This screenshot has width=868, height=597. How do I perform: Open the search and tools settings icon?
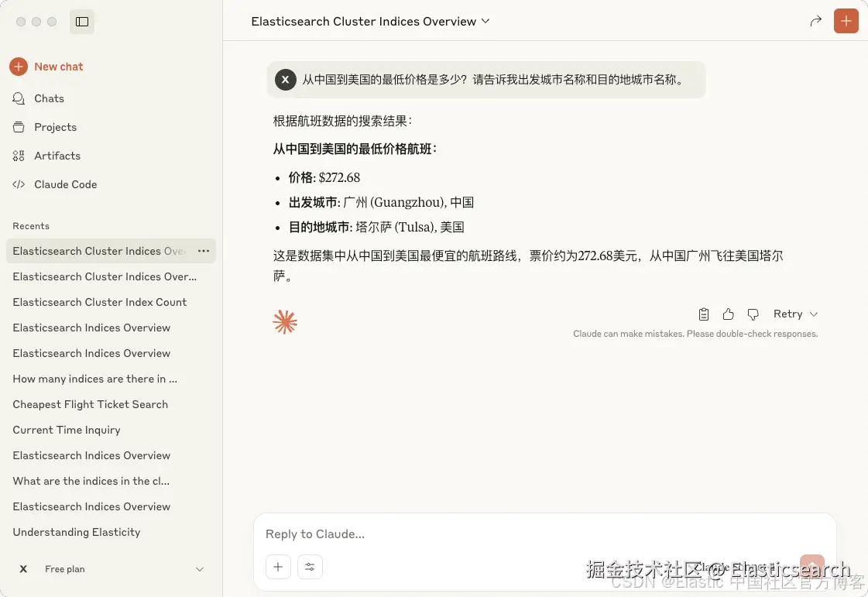[x=310, y=567]
